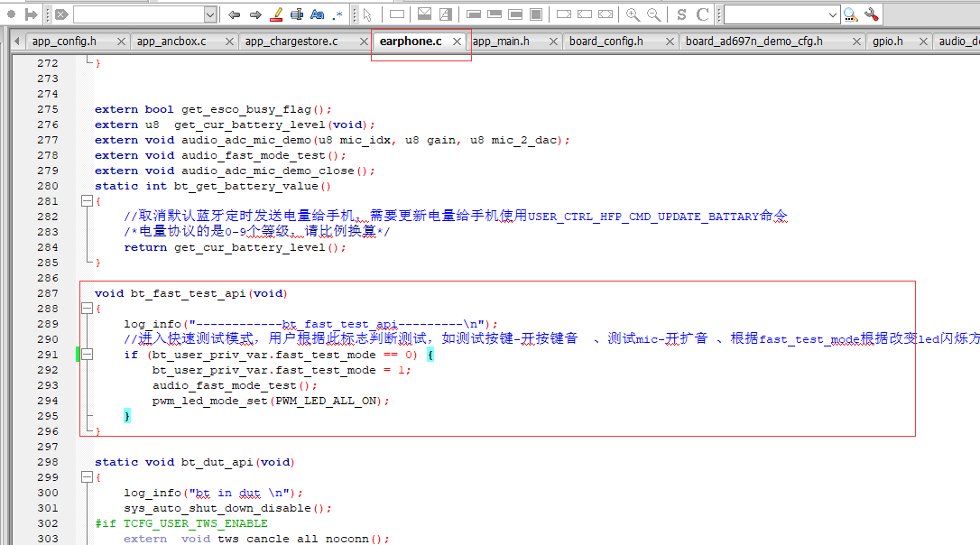
Task: Close the earphone.c tab
Action: [457, 42]
